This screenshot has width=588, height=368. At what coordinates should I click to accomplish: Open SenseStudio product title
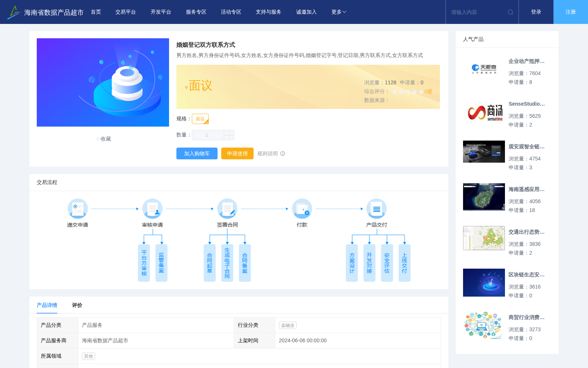[x=527, y=104]
